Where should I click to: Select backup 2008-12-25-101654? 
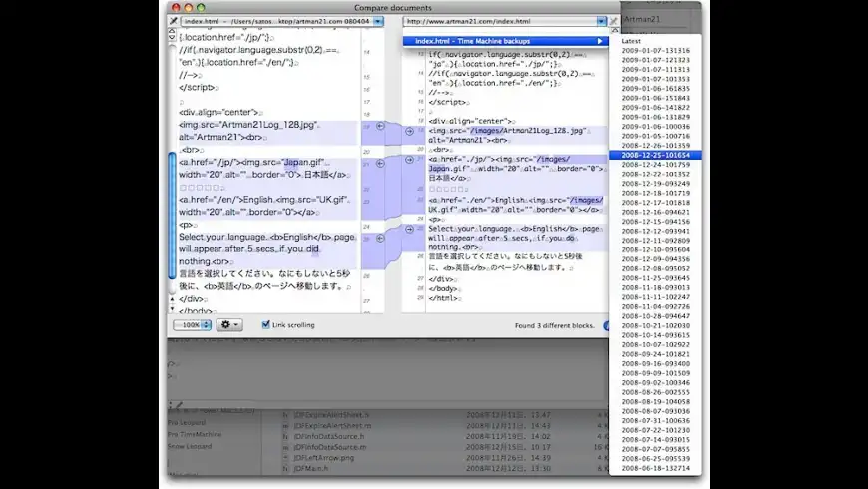[655, 155]
